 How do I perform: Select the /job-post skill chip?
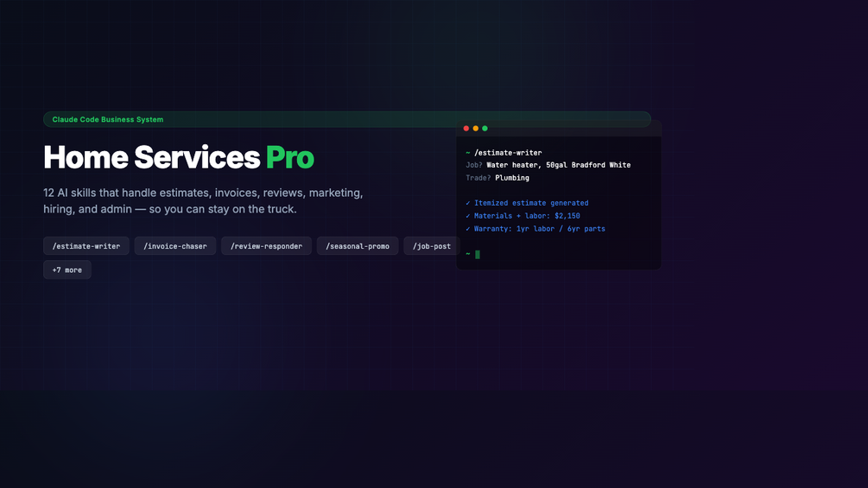click(432, 246)
